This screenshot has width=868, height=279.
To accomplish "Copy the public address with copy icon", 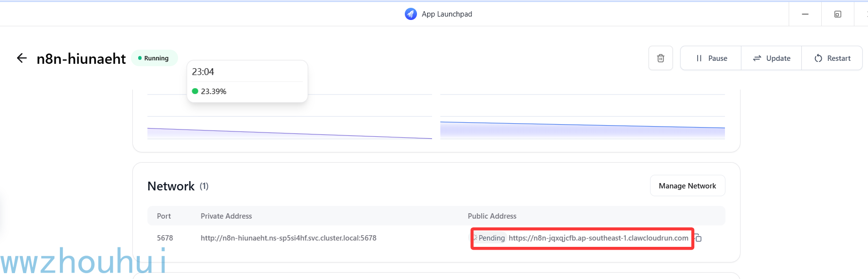I will pyautogui.click(x=698, y=238).
